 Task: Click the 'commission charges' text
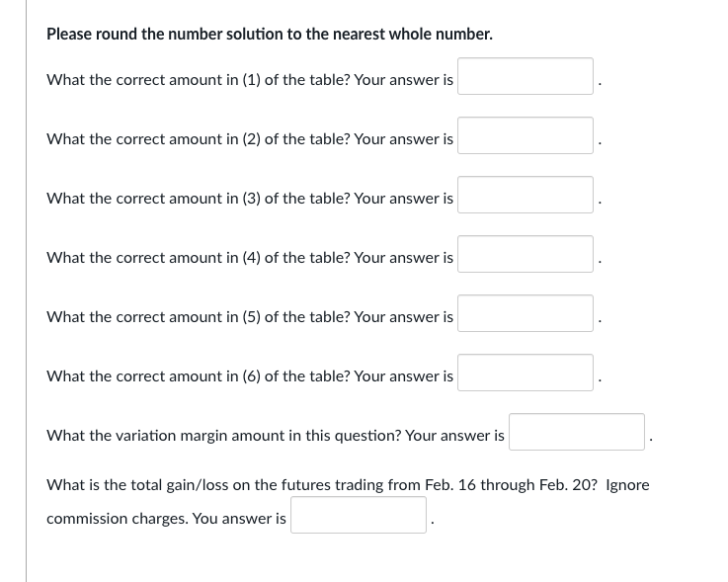pyautogui.click(x=118, y=519)
